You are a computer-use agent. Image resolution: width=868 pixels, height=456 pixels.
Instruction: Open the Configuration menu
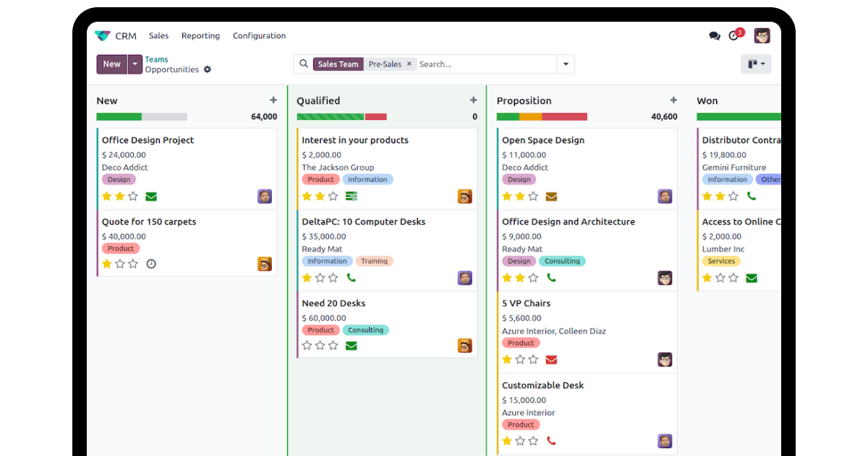(259, 35)
